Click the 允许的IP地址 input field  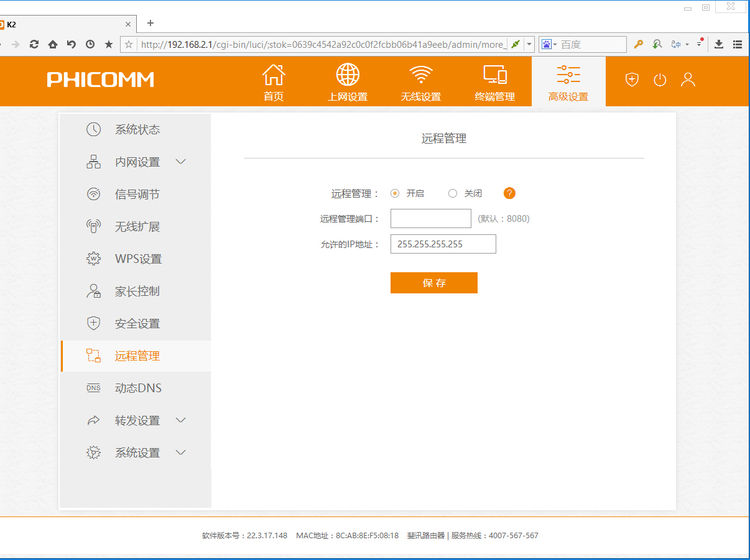[x=443, y=244]
